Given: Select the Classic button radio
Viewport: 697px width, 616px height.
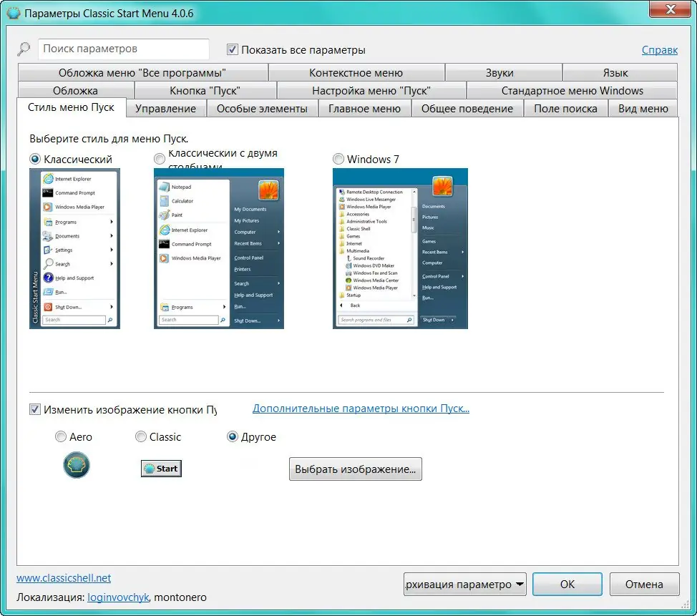Looking at the screenshot, I should click(140, 437).
